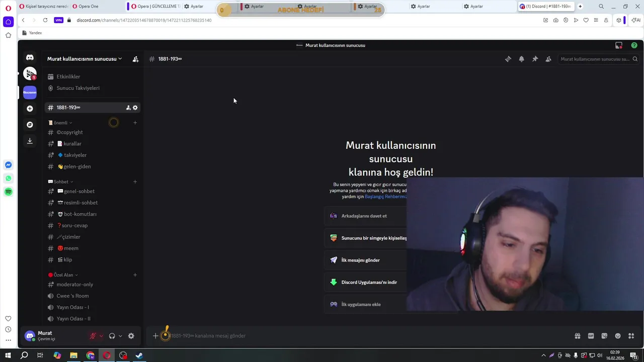Add a server with plus icon
This screenshot has height=362, width=644.
click(30, 109)
